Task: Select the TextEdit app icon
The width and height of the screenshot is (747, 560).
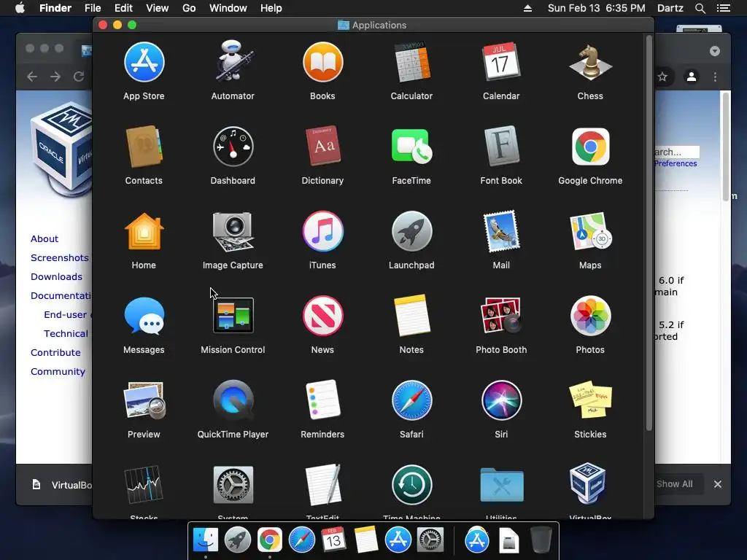Action: [322, 485]
